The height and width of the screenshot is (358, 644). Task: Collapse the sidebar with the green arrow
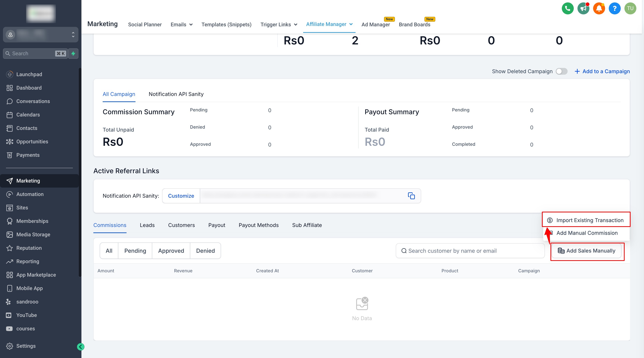80,347
